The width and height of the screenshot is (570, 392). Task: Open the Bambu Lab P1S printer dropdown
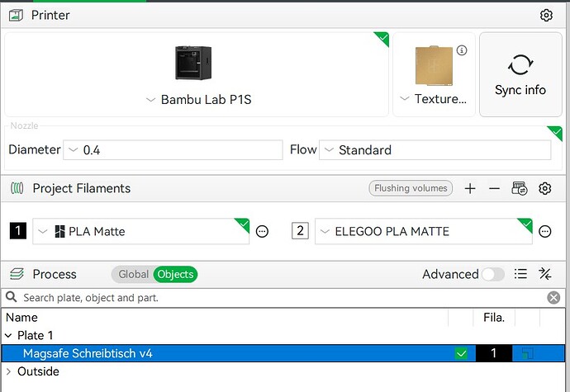[198, 99]
